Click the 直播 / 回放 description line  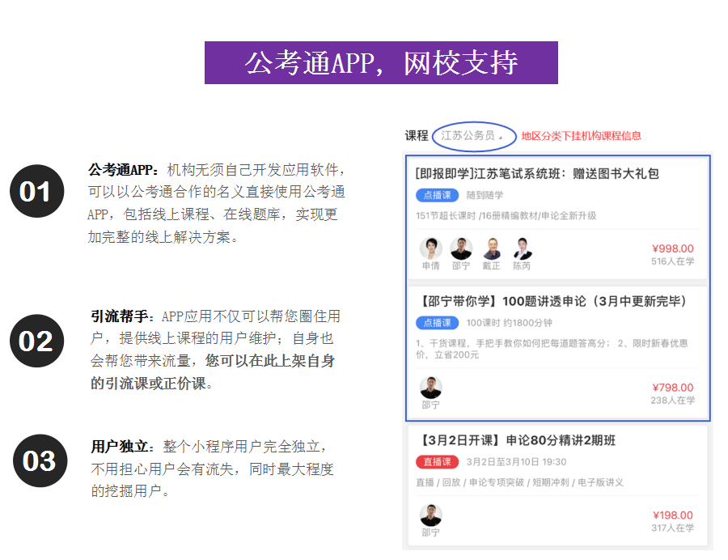tap(519, 482)
